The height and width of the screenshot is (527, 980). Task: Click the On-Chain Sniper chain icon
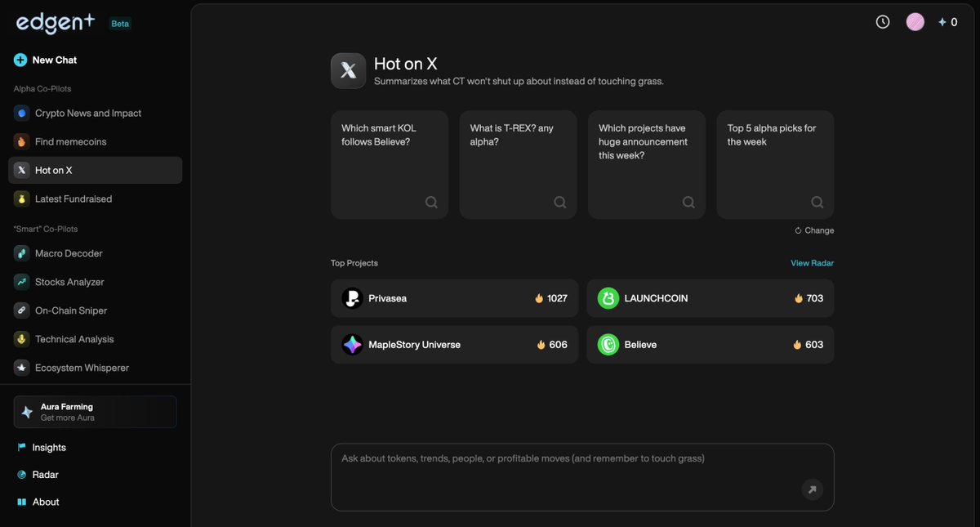click(x=21, y=310)
